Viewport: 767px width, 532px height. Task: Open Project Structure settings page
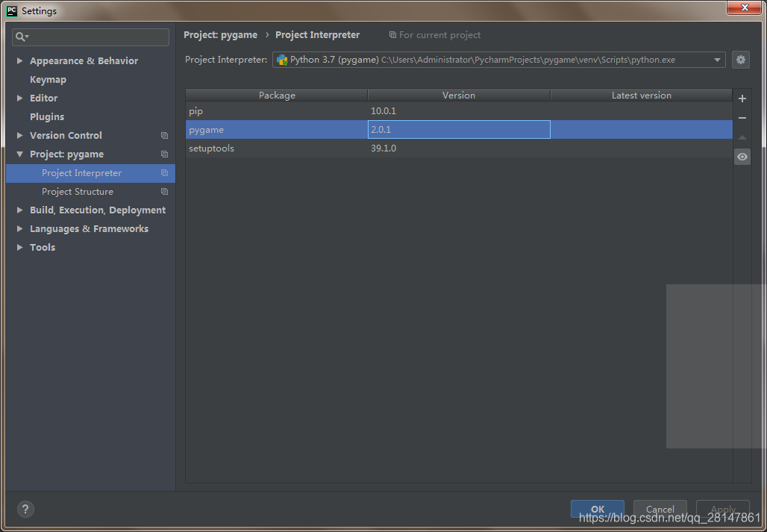point(90,192)
